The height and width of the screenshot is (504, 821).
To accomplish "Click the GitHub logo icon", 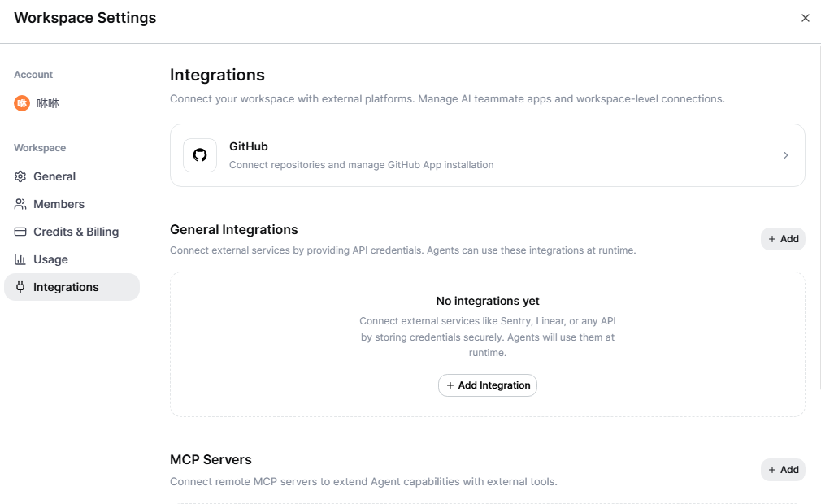I will pos(199,155).
